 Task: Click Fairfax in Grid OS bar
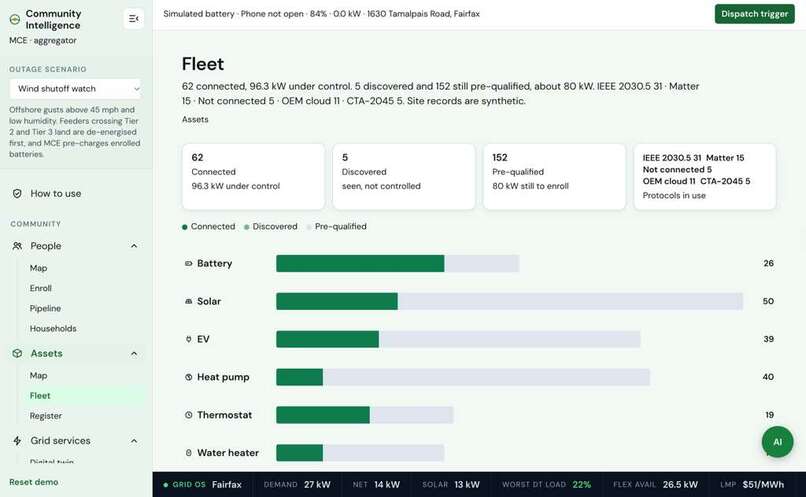tap(227, 485)
